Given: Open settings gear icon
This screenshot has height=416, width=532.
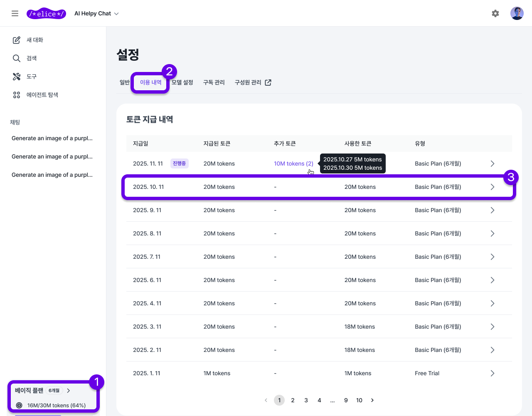Looking at the screenshot, I should click(495, 13).
